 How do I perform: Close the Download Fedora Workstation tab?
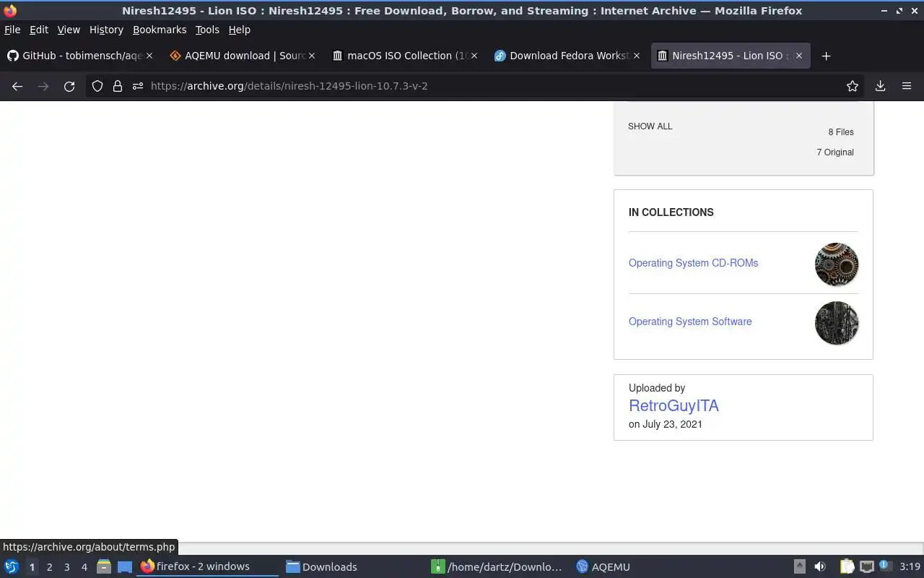(637, 56)
